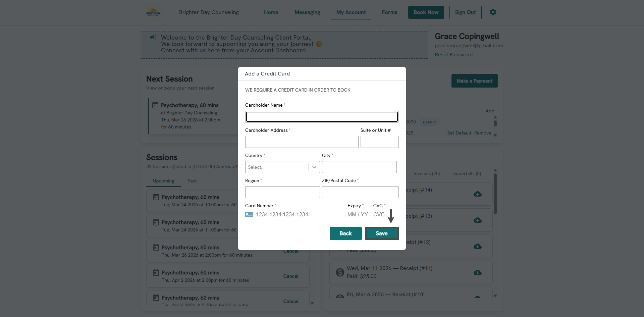Open the settings gear icon

(493, 12)
